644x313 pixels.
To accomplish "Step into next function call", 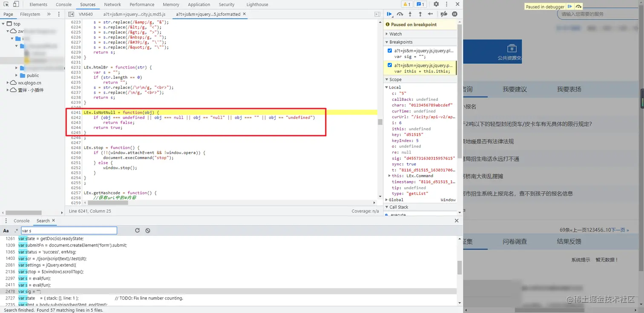I will [410, 14].
